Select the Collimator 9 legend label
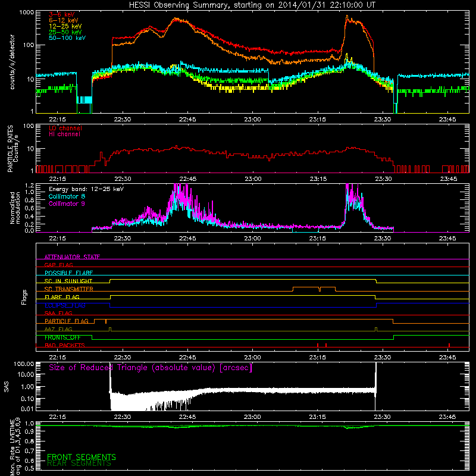Screen dimensions: 476x476 tap(67, 203)
